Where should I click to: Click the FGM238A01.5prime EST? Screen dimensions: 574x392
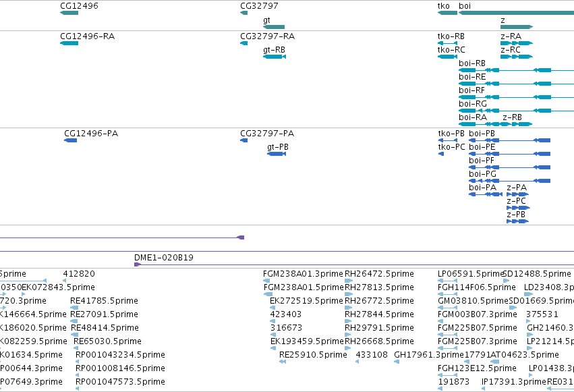(268, 294)
